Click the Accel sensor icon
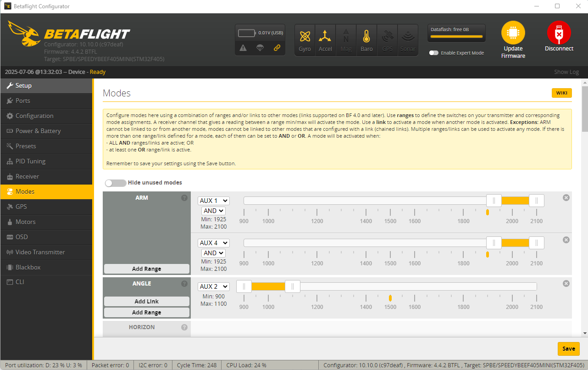 pos(325,40)
